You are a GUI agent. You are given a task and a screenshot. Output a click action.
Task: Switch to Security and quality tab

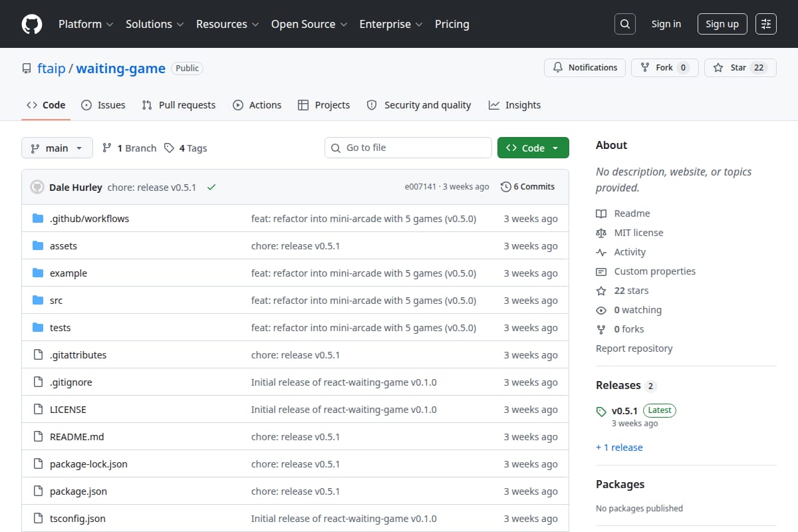point(419,105)
